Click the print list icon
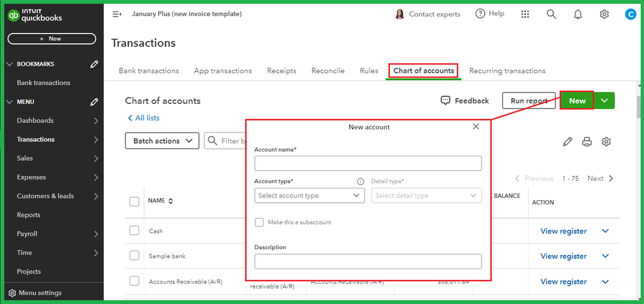The image size is (644, 304). click(x=587, y=142)
